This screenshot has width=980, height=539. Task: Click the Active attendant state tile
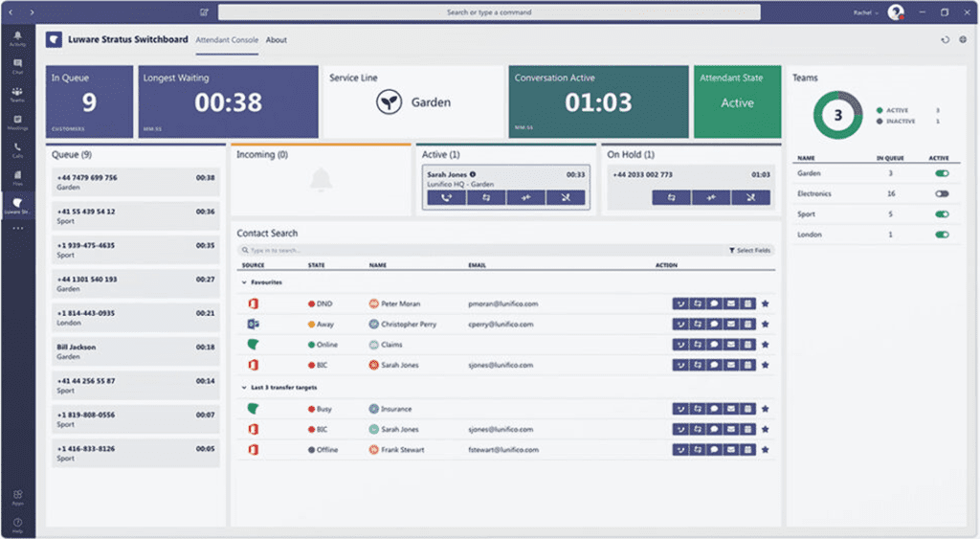[x=737, y=101]
